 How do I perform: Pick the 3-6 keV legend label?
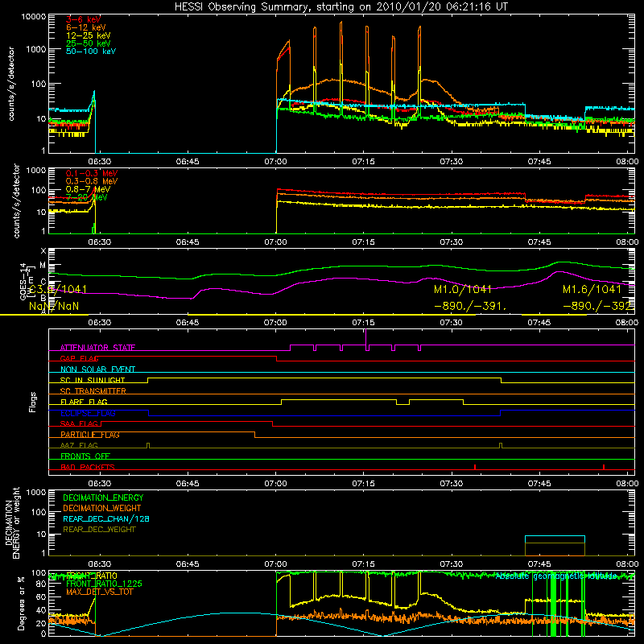(84, 19)
